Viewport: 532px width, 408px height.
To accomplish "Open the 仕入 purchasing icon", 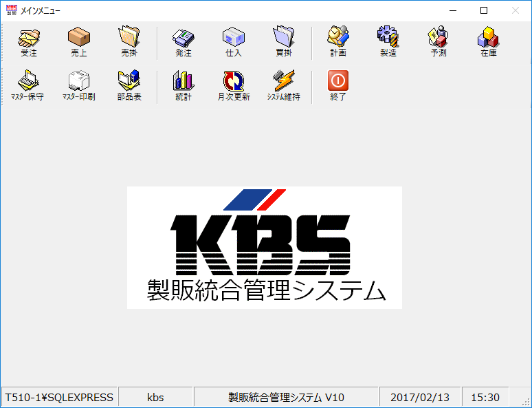I will click(x=234, y=43).
